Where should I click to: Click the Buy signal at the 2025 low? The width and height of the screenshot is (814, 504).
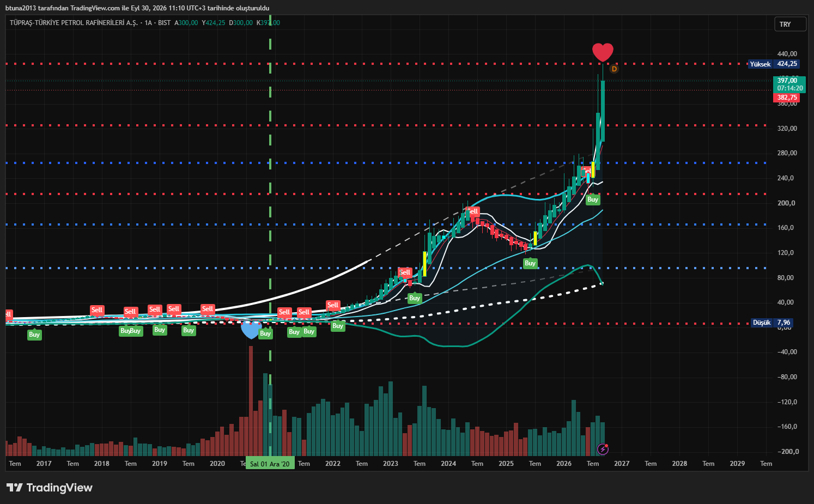click(530, 263)
